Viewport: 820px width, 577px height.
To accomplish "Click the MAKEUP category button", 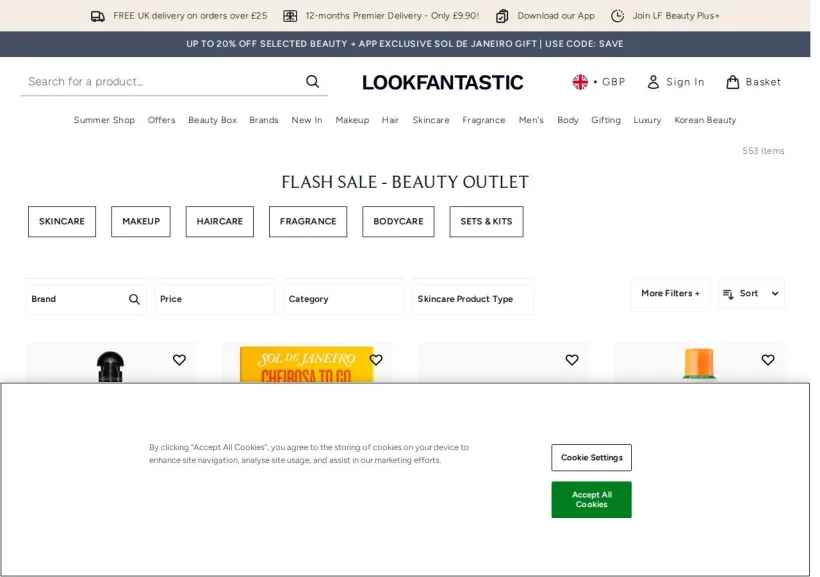I will pos(141,222).
